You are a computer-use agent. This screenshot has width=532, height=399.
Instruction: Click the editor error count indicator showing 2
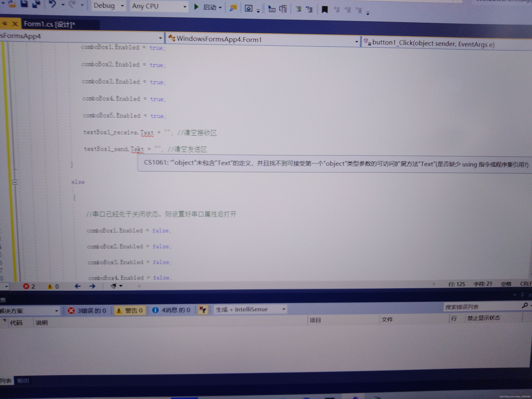(29, 286)
